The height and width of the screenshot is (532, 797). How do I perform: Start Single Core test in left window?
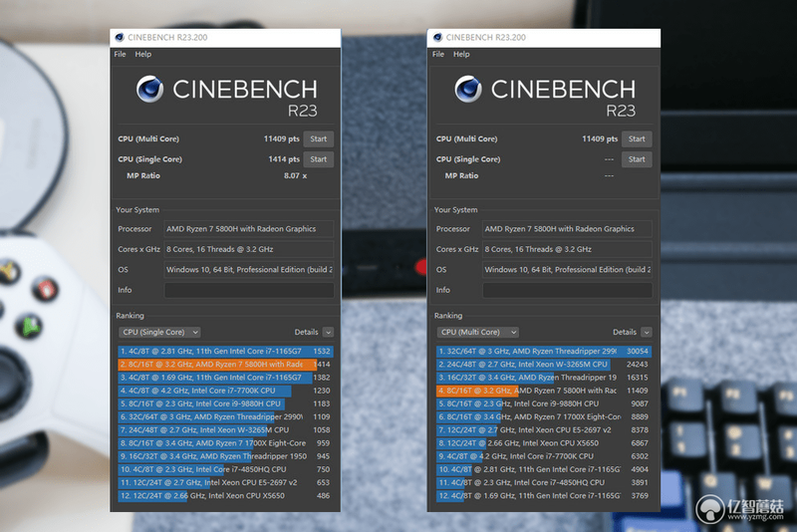tap(318, 159)
